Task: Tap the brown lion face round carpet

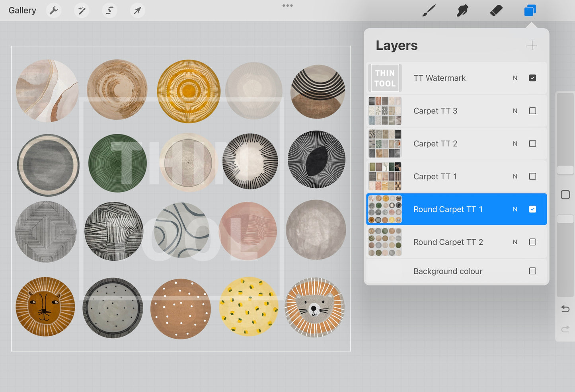Action: [45, 307]
